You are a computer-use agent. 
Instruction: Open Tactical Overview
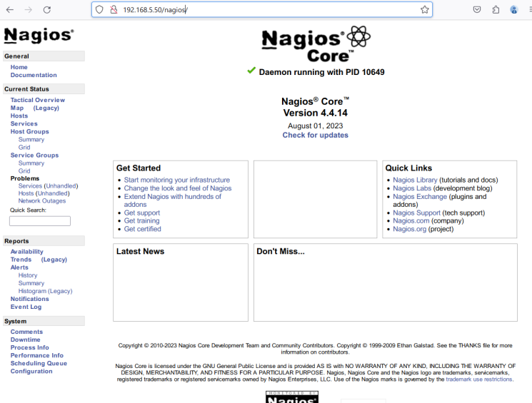click(38, 100)
